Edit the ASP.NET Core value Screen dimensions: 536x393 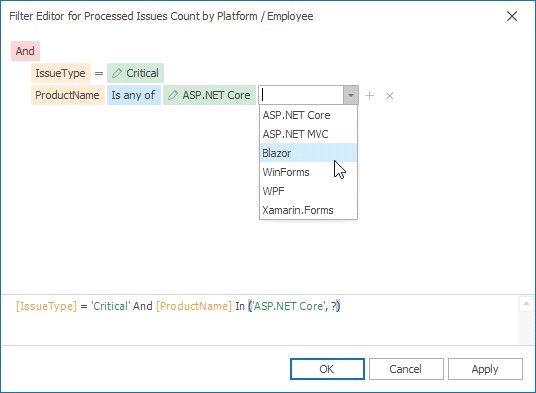[x=209, y=95]
